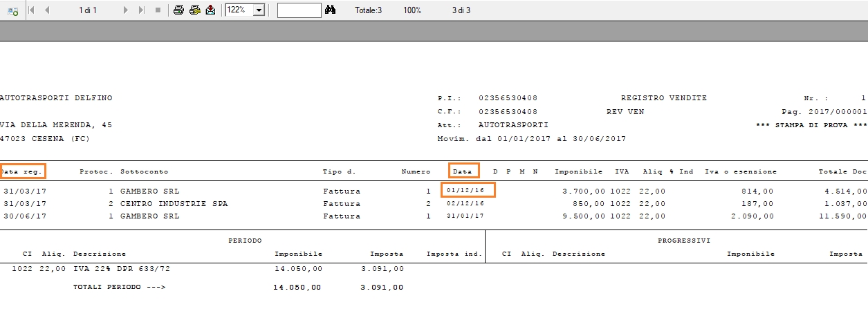
Task: Open printer setup icon
Action: click(194, 11)
